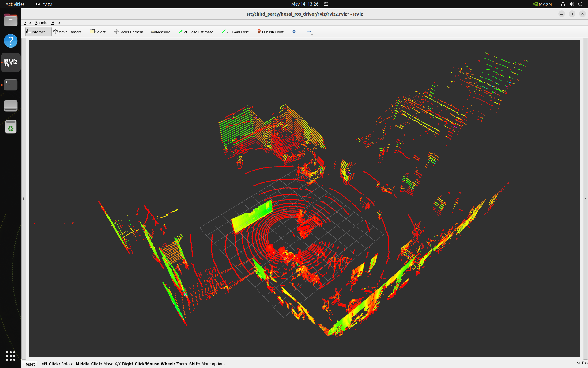Expand the collapsed right side panel
This screenshot has width=588, height=368.
(586, 199)
